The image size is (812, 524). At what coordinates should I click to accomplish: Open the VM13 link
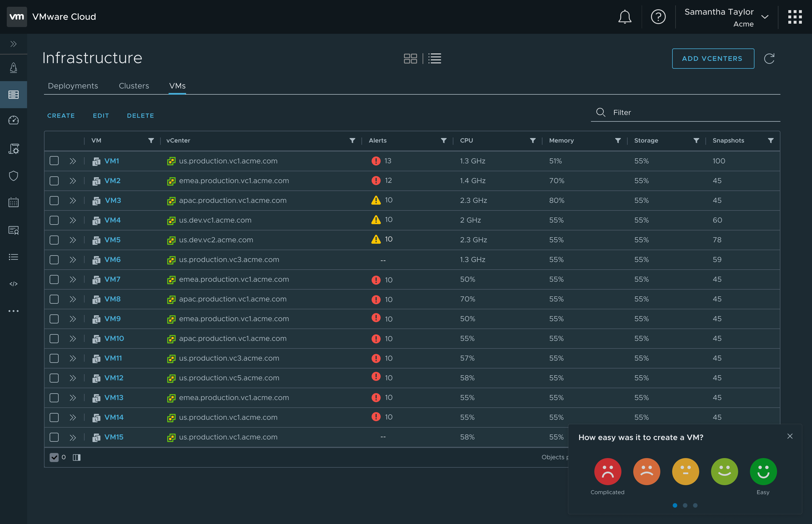pyautogui.click(x=114, y=398)
